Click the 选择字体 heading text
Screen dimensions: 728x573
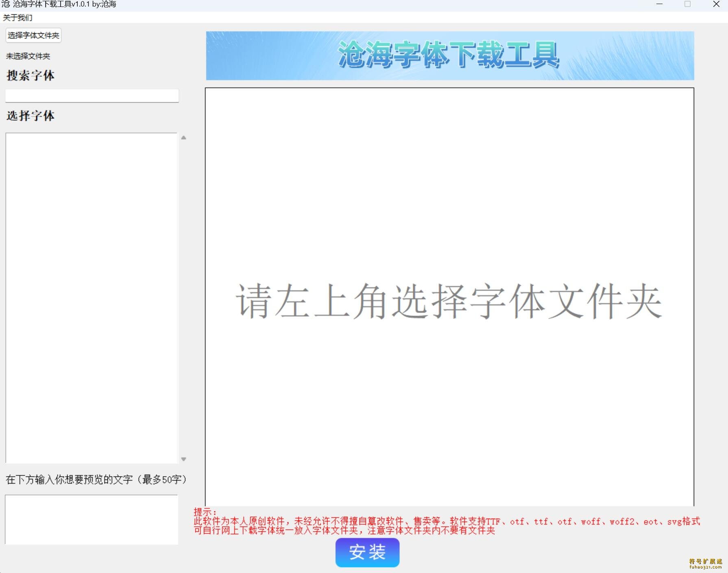31,116
